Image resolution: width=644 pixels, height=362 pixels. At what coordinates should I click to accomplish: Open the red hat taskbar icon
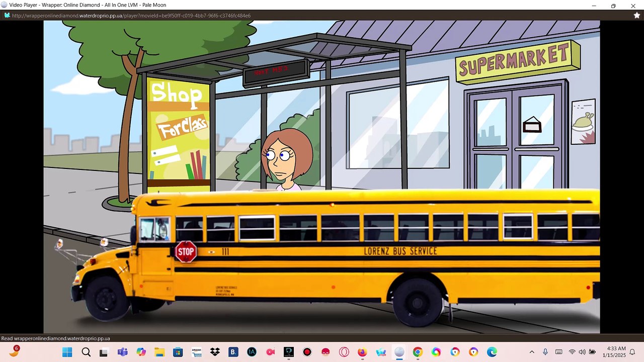pyautogui.click(x=326, y=352)
